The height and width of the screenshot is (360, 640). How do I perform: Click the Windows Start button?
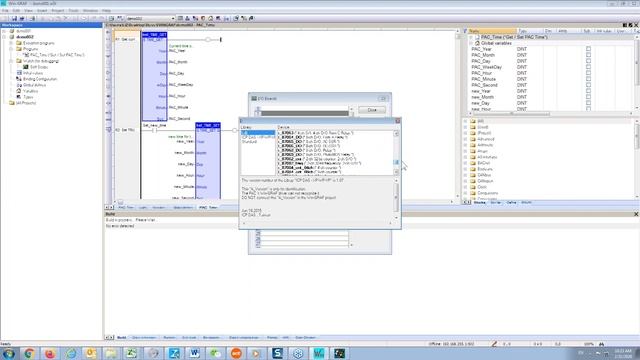(8, 353)
